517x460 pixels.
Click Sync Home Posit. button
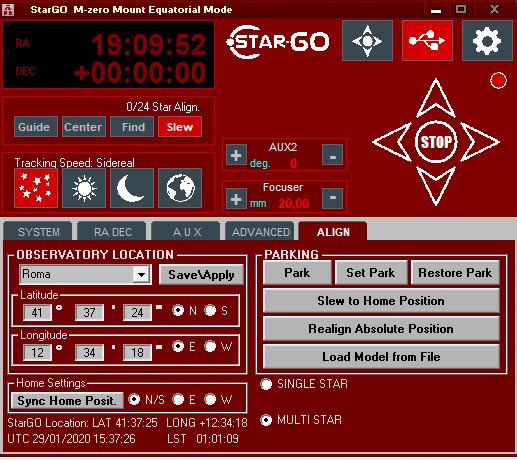point(67,400)
